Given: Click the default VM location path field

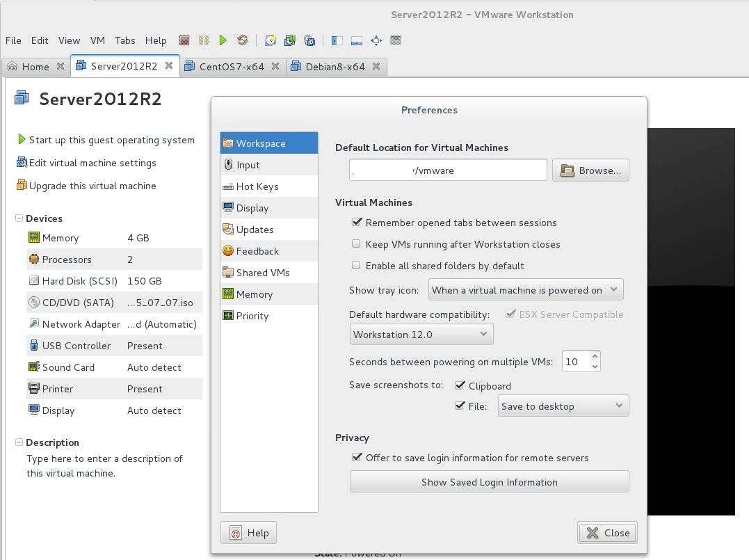Looking at the screenshot, I should coord(448,170).
